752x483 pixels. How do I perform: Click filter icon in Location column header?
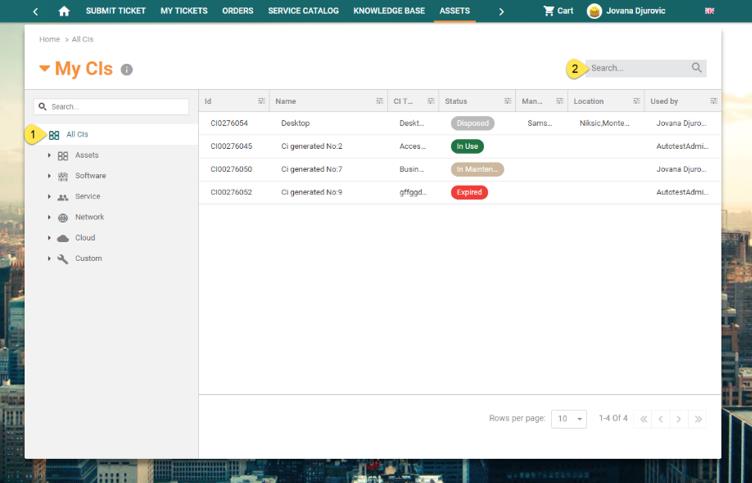(635, 101)
